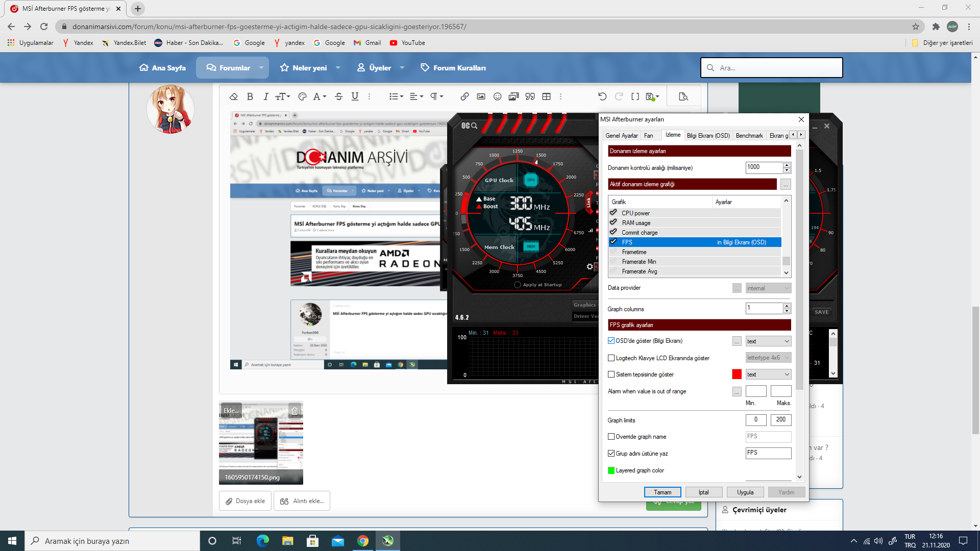Insert a link in editor
The image size is (980, 551).
464,96
